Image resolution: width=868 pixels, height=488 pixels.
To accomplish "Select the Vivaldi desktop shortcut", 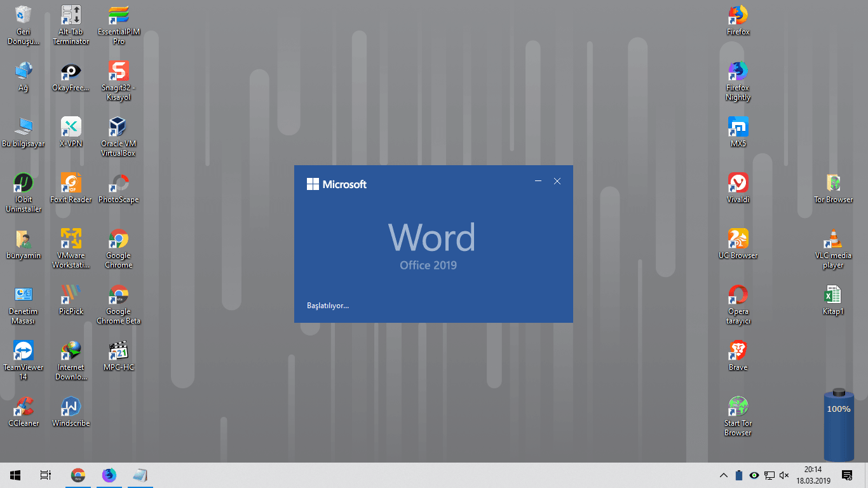I will coord(738,189).
